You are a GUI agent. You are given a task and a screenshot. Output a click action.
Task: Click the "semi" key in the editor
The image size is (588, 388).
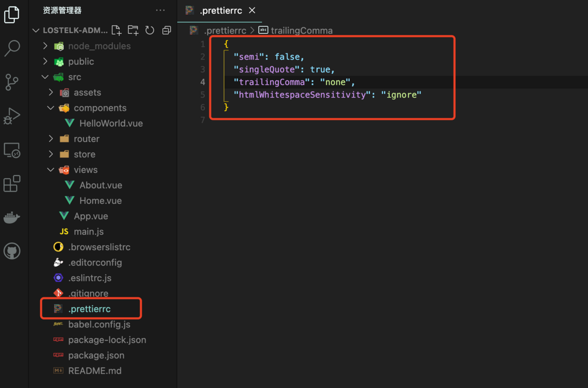(x=248, y=57)
